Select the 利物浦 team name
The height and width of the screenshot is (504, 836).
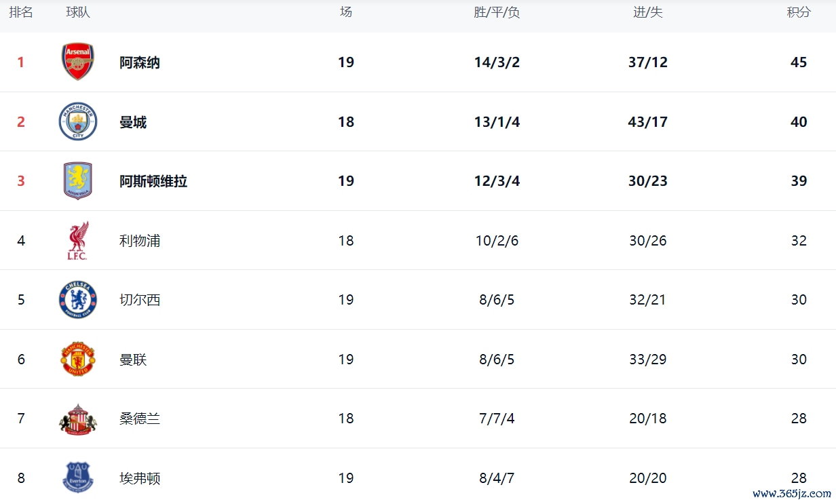pos(140,241)
